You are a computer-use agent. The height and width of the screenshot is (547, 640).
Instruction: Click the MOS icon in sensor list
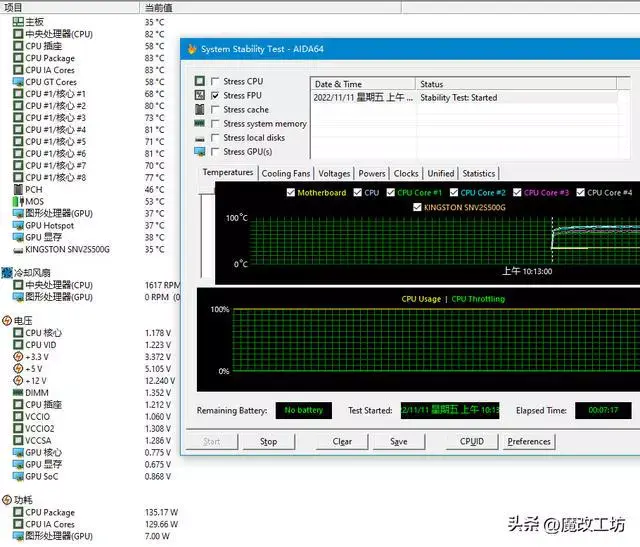click(x=18, y=201)
